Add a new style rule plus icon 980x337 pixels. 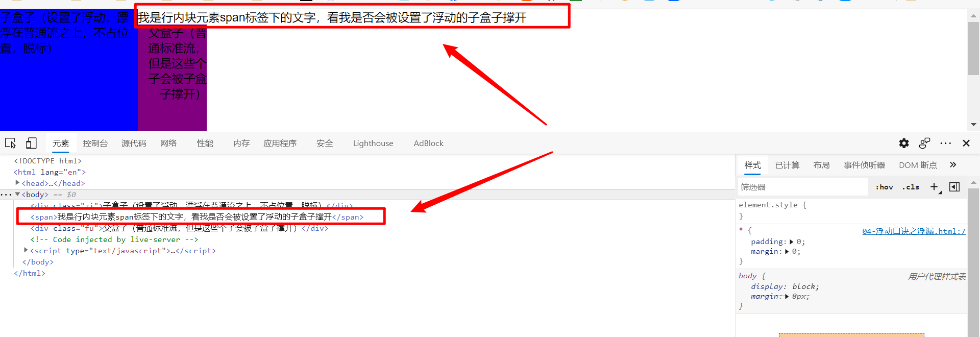pyautogui.click(x=935, y=187)
